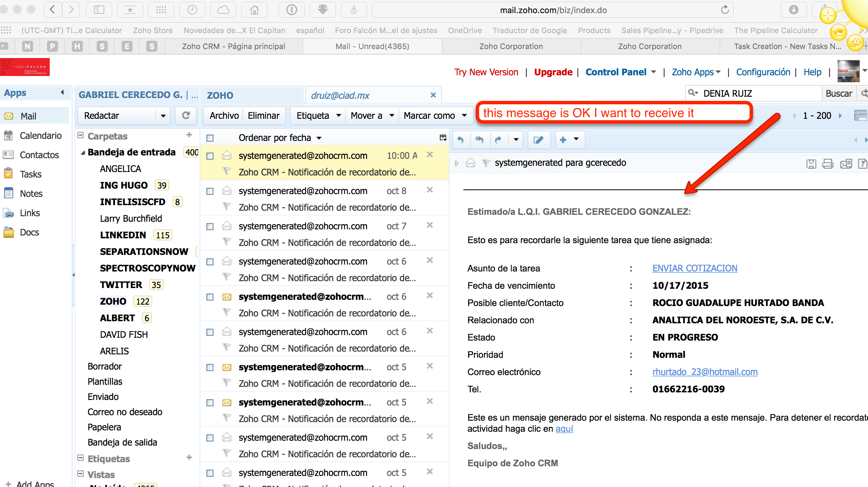This screenshot has width=868, height=487.
Task: Check the oct 7 message checkbox
Action: point(210,227)
